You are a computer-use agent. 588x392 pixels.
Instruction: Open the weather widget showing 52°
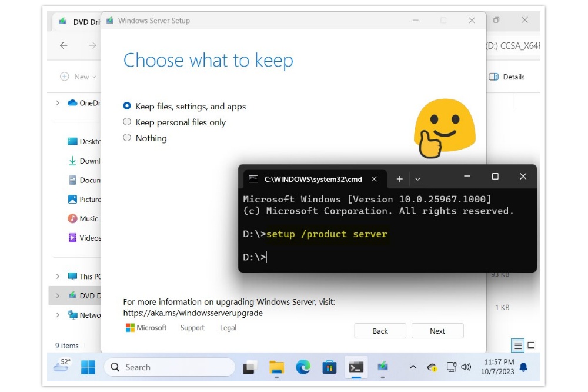click(62, 366)
